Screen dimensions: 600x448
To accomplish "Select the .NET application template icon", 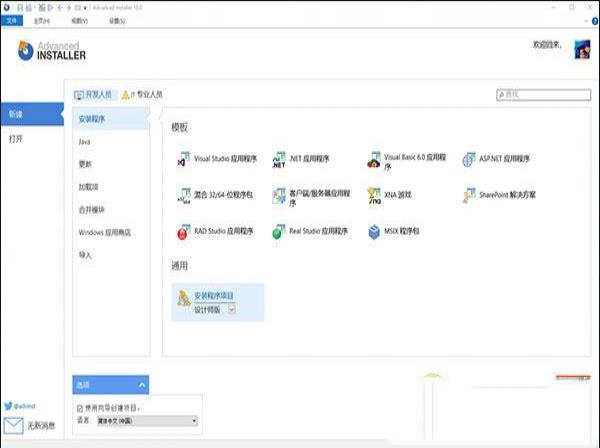I will [279, 159].
